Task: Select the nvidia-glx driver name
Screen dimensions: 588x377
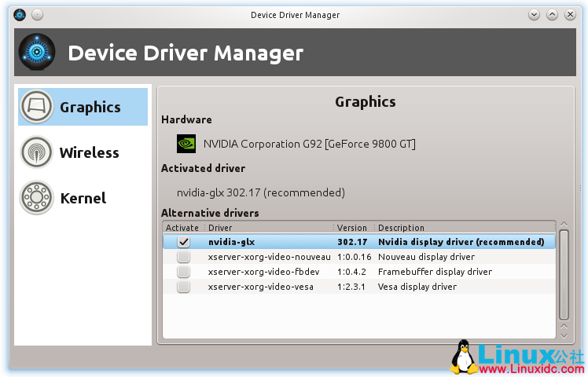Action: (x=231, y=242)
